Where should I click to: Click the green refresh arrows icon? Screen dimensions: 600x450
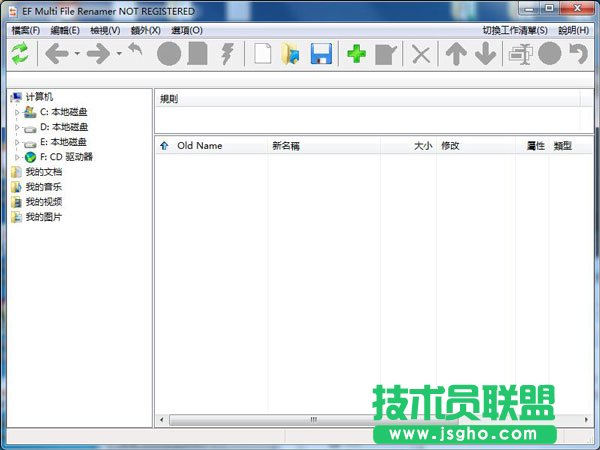[x=20, y=54]
